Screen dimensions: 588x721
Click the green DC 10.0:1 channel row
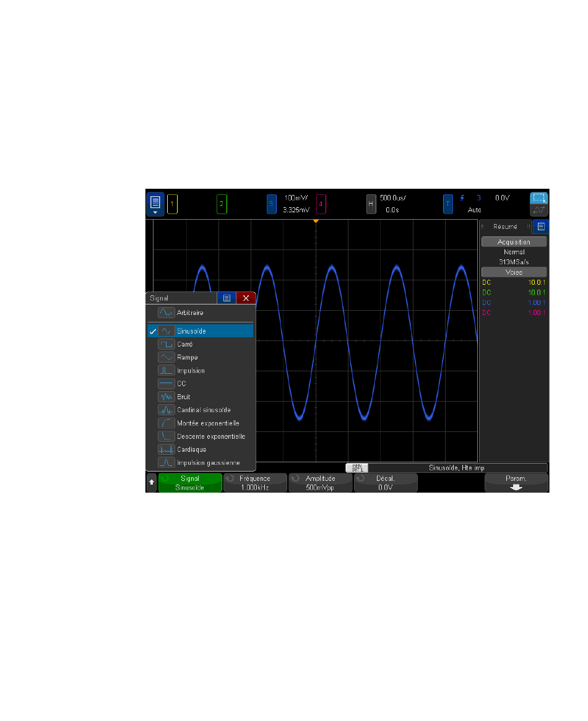click(514, 293)
